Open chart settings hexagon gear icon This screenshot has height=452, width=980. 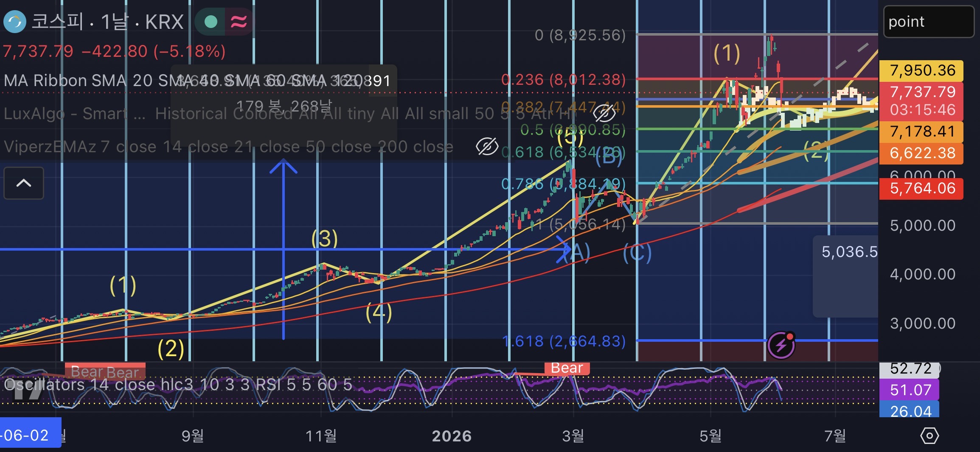pos(929,435)
